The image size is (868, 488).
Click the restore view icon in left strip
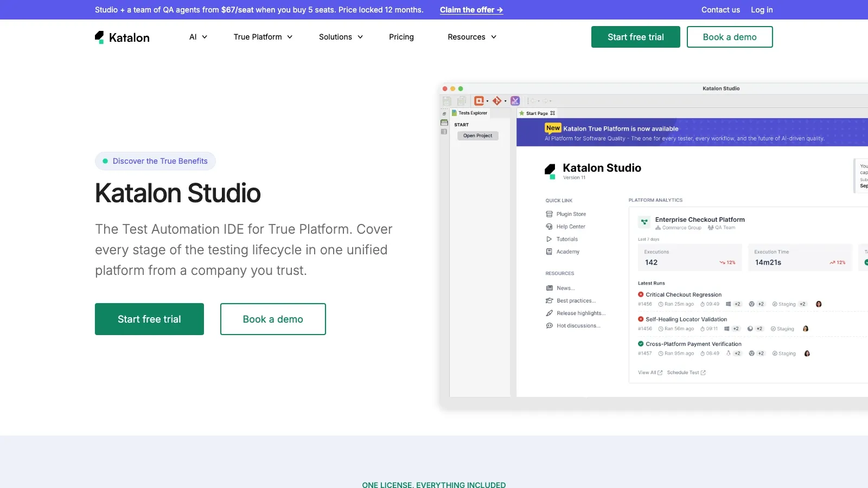pyautogui.click(x=444, y=114)
